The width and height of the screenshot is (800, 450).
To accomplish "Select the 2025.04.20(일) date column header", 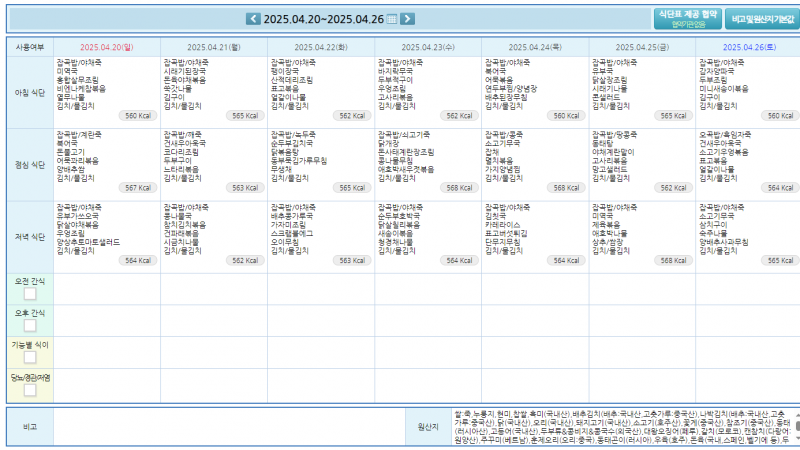I will coord(107,47).
